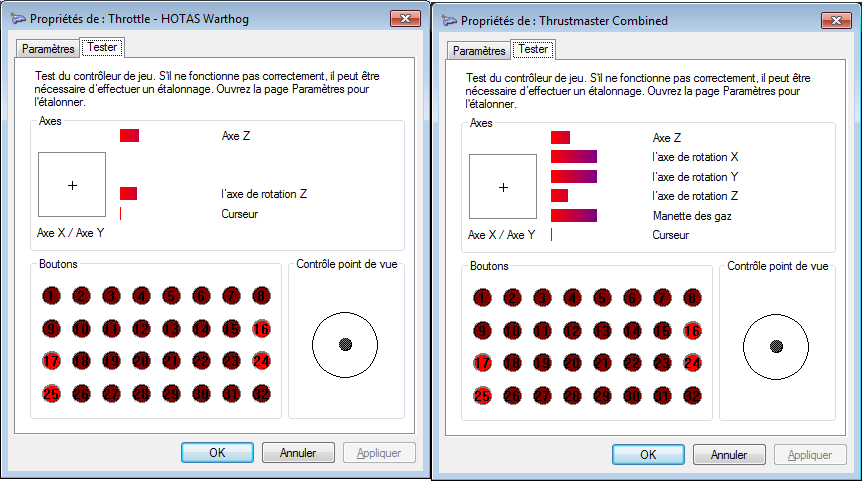Confirm with OK in Thrustmaster Combined dialog

tap(648, 454)
